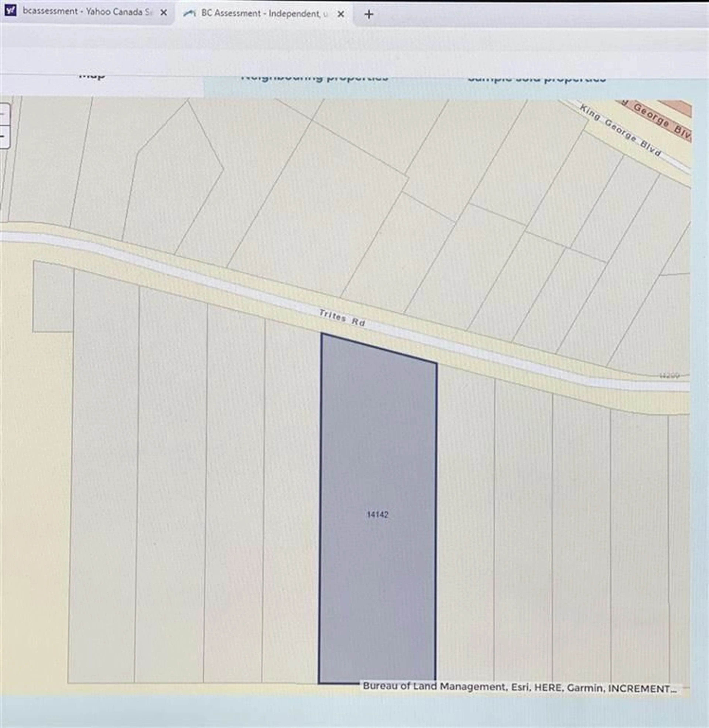Screen dimensions: 709x728
Task: Select highlighted parcel labeled 14142
Action: [378, 514]
